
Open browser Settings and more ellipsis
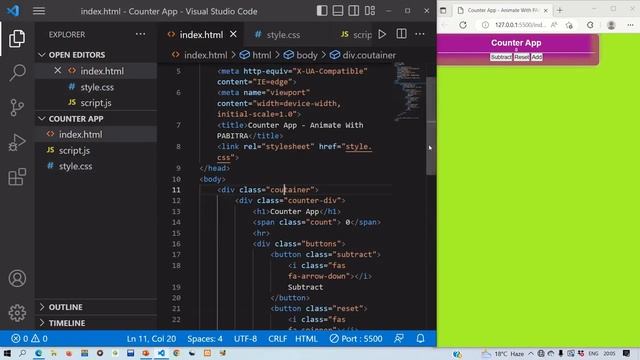pyautogui.click(x=630, y=25)
